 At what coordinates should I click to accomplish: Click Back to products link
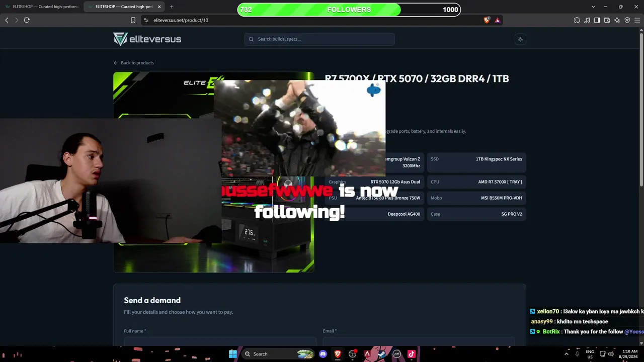click(134, 63)
